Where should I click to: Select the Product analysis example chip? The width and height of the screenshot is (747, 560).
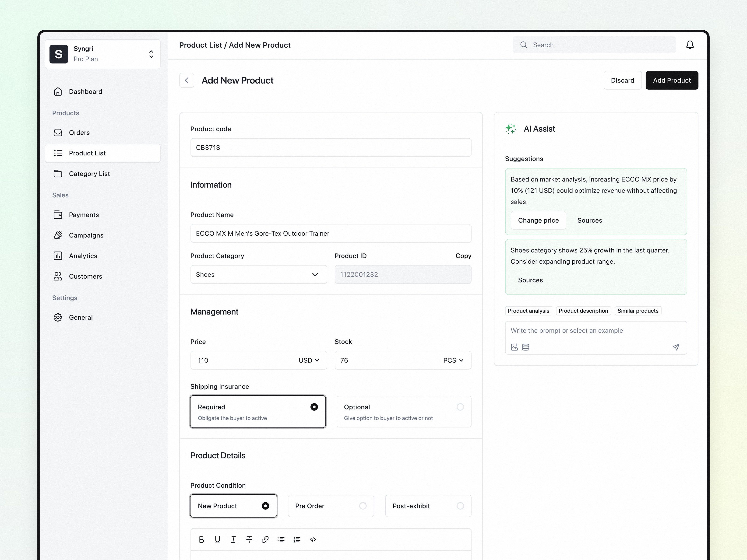click(x=529, y=311)
